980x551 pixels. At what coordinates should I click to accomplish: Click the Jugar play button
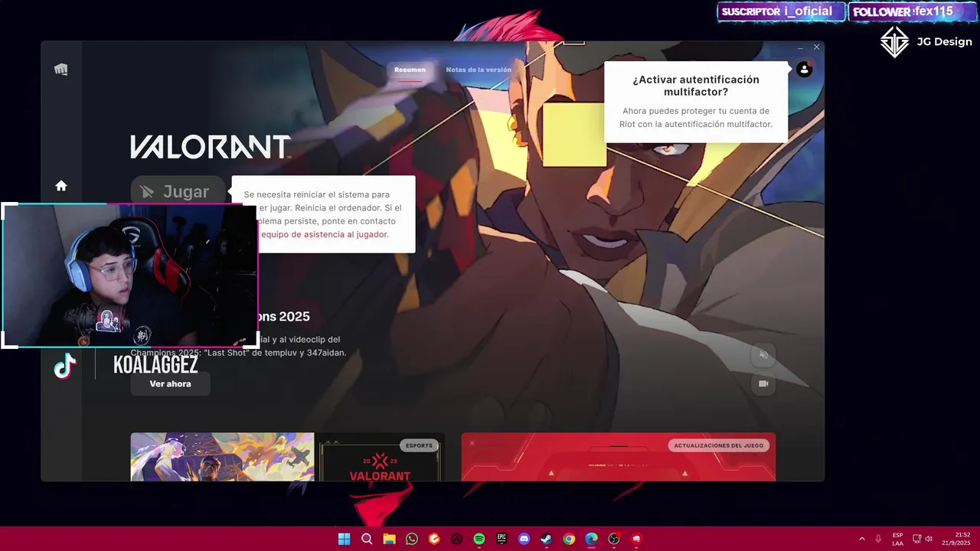[178, 191]
